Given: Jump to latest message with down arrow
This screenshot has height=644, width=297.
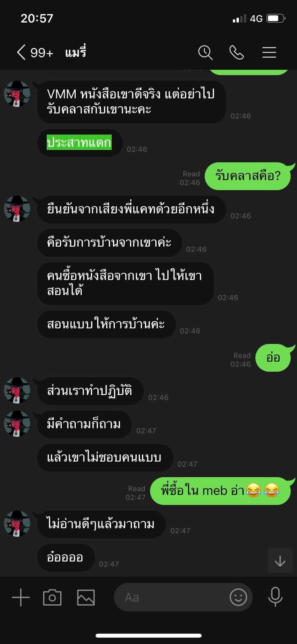Looking at the screenshot, I should click(x=280, y=561).
